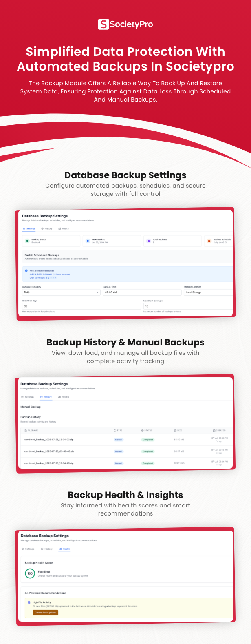Open History tab in the Health Score panel
Image resolution: width=251 pixels, height=644 pixels.
(x=47, y=549)
